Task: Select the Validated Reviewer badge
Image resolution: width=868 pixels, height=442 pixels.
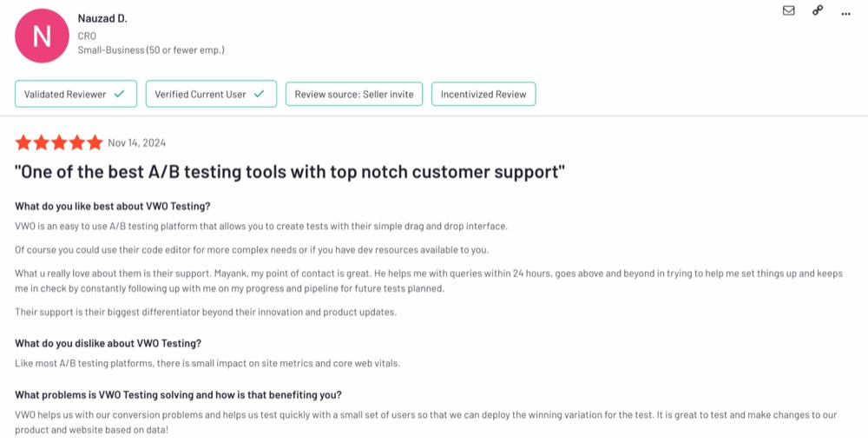Action: [76, 94]
